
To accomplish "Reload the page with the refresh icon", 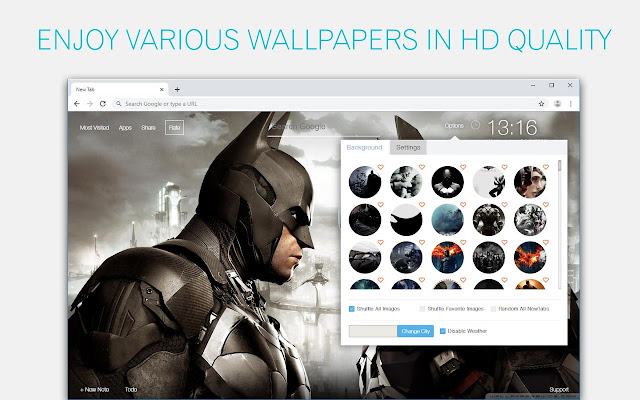I will [103, 104].
